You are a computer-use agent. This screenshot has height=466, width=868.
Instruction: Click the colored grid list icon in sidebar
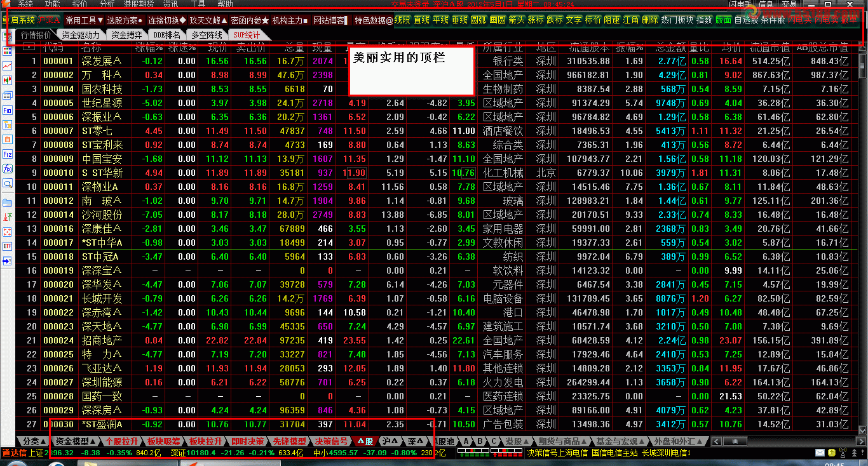[7, 50]
